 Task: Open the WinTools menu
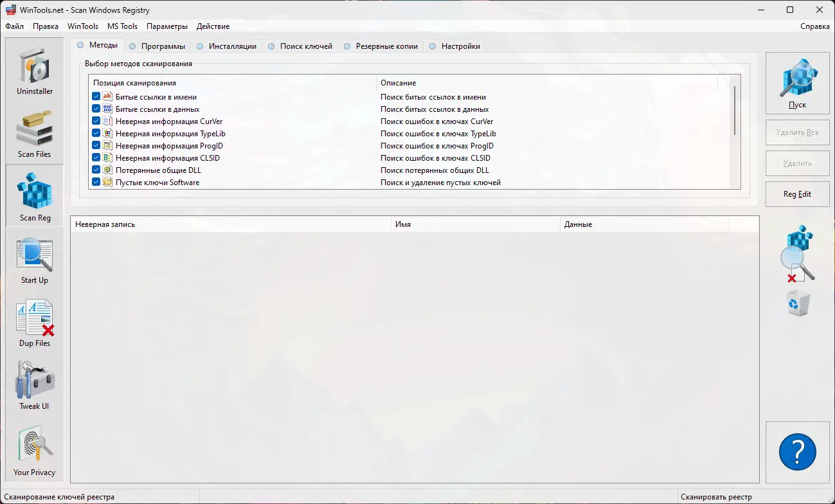tap(83, 26)
